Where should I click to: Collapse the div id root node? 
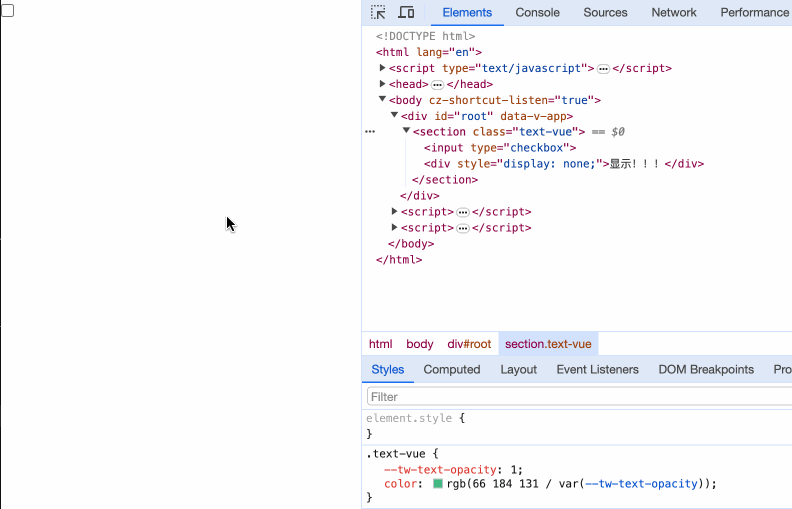[394, 116]
